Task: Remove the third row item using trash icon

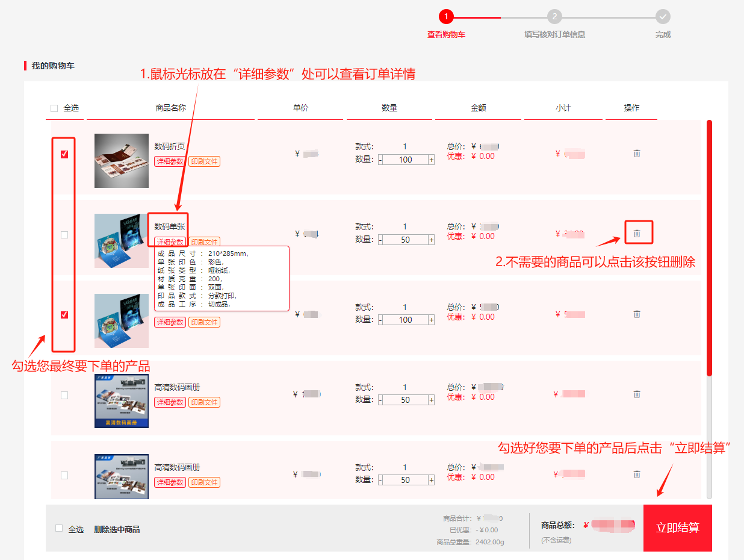Action: point(637,314)
